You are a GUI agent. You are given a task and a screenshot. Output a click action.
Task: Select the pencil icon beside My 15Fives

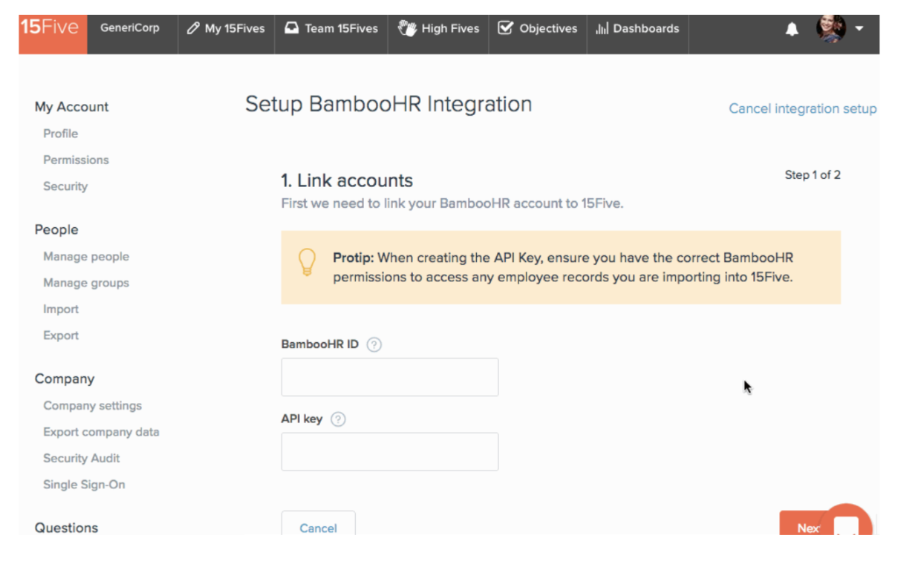[192, 28]
